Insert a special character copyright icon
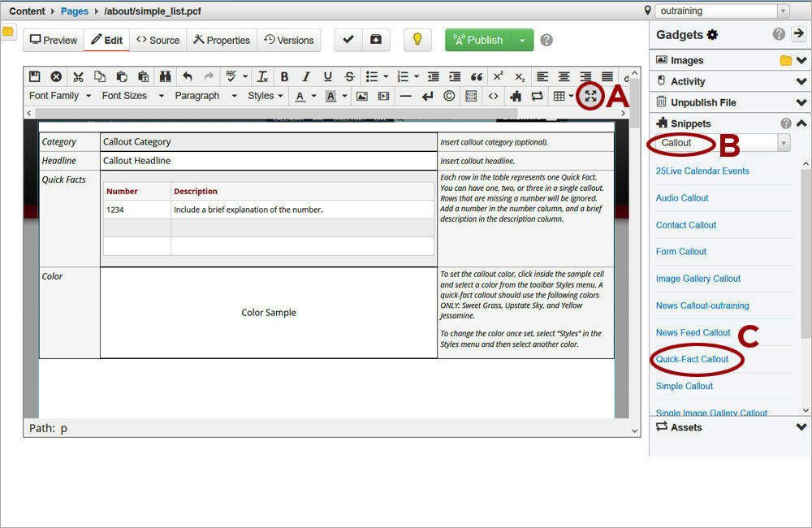The width and height of the screenshot is (812, 528). click(449, 96)
